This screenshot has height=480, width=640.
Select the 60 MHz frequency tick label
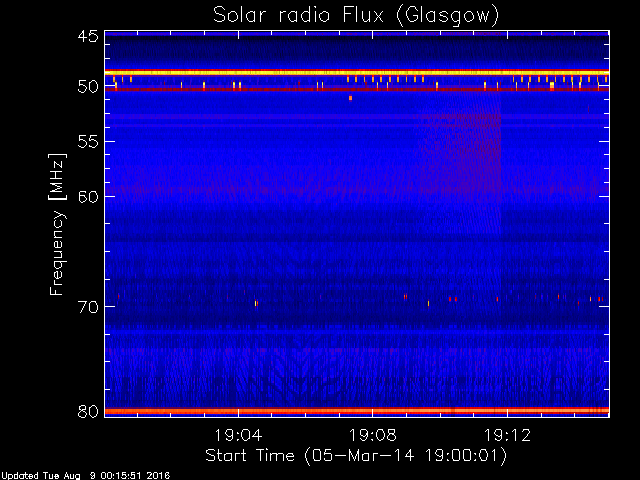(x=88, y=197)
